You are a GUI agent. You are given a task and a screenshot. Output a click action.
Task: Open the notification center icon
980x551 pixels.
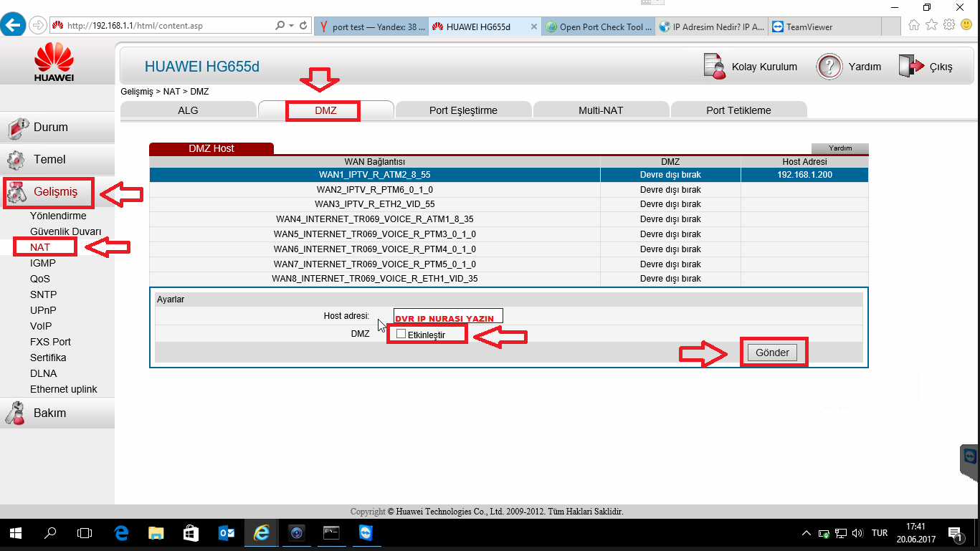(956, 533)
